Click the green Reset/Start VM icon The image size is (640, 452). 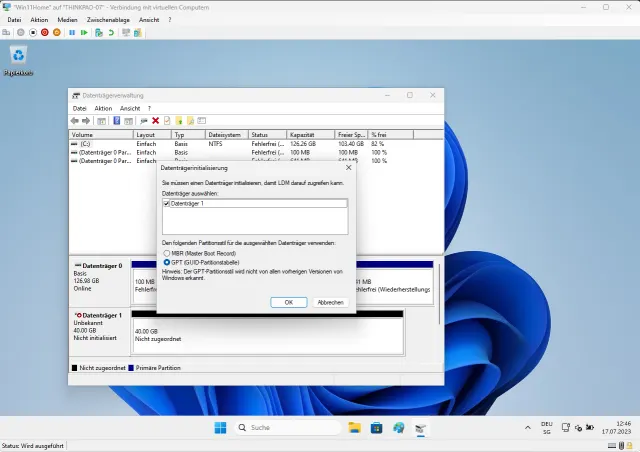pos(84,32)
